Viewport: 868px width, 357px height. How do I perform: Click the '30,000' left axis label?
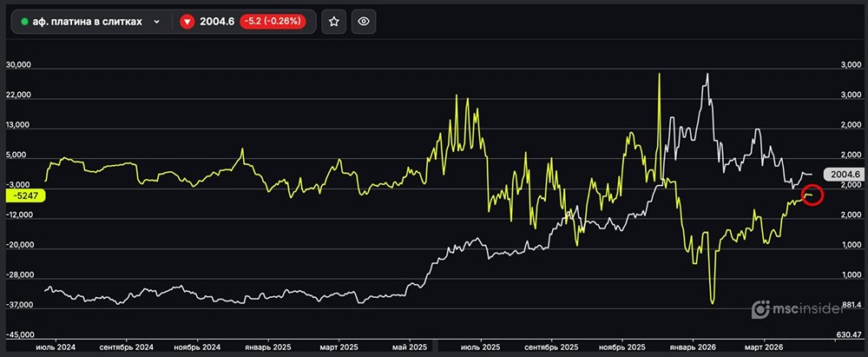18,65
